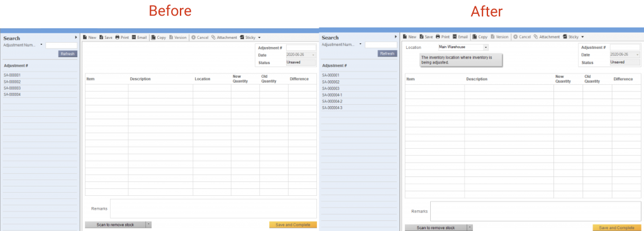Click the Sticky note icon in the After toolbar
The height and width of the screenshot is (231, 644).
pyautogui.click(x=565, y=36)
